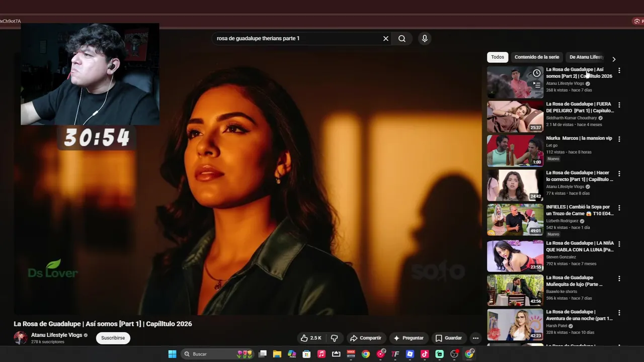Screen dimensions: 644x362
Task: Open options for Hacer lo correcto video
Action: (619, 173)
